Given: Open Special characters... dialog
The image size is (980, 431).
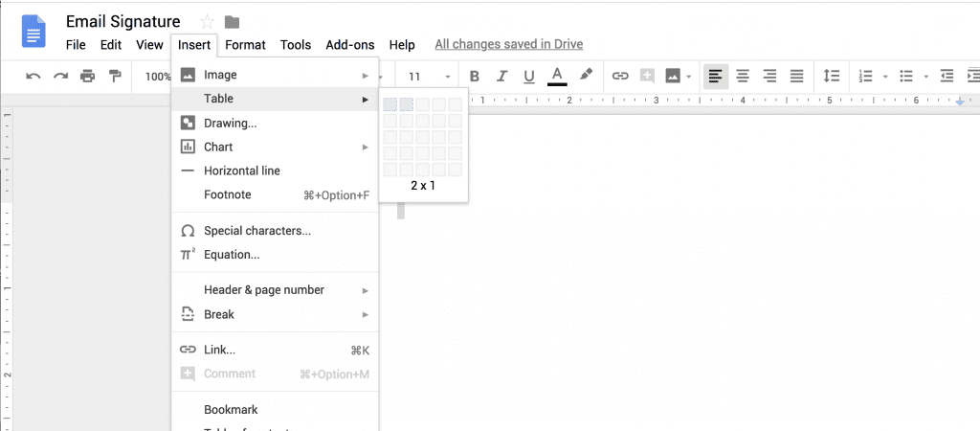Looking at the screenshot, I should coord(275,231).
